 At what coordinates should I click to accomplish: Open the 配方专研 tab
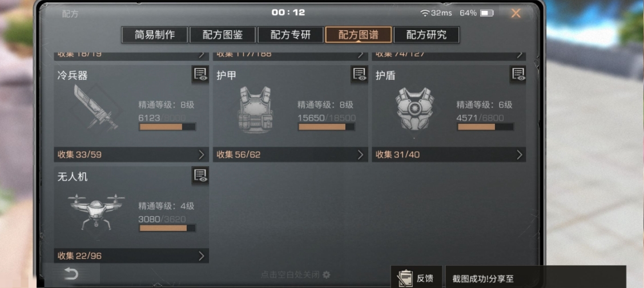point(291,35)
